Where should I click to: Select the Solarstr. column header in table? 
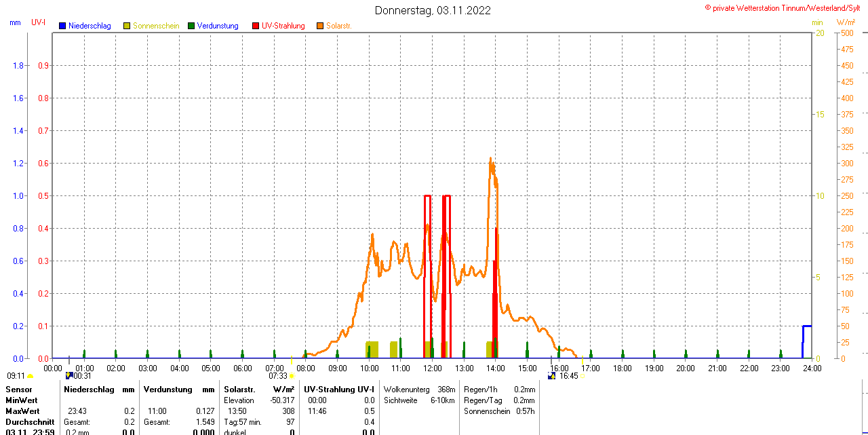pos(239,390)
